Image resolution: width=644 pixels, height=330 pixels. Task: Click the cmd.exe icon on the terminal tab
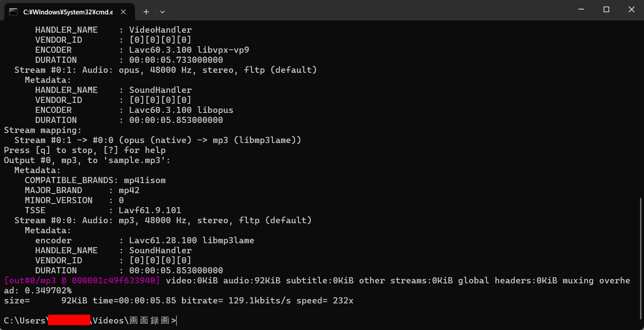[x=13, y=12]
